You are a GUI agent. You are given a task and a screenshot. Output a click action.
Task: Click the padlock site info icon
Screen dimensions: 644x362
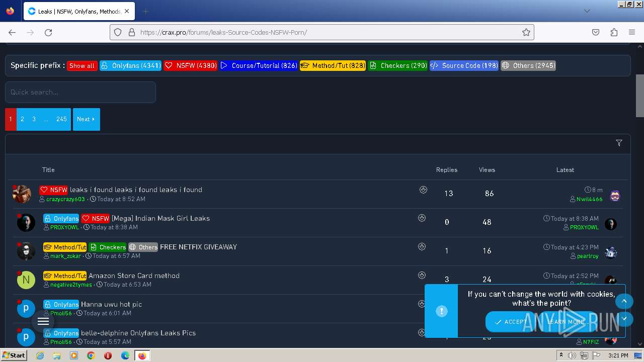tap(132, 32)
